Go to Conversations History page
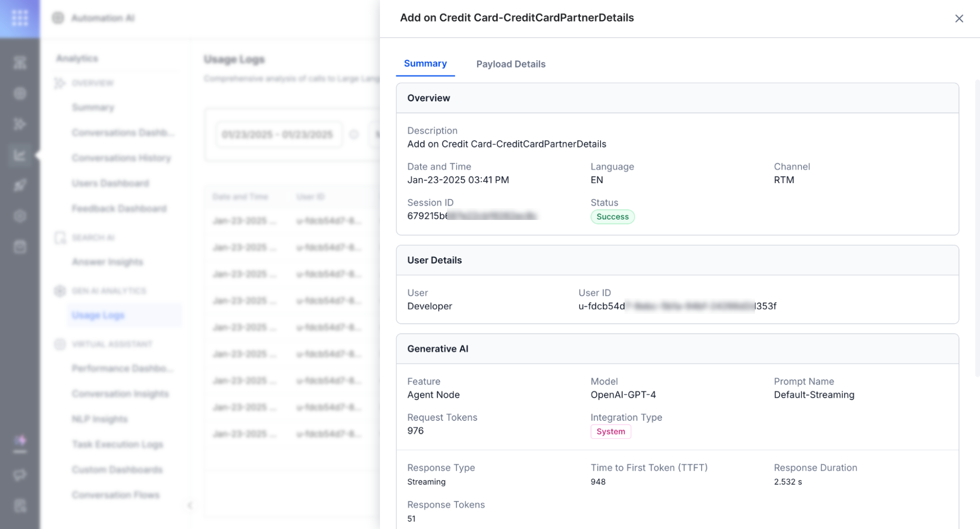 [x=121, y=158]
